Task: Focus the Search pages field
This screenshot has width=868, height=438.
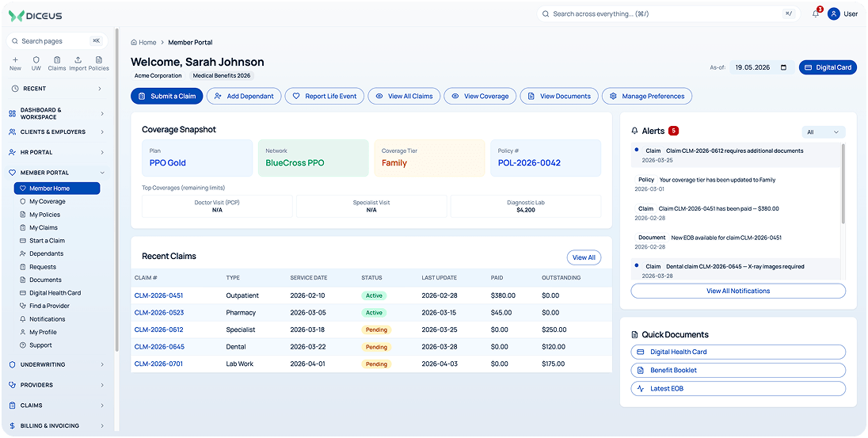Action: (x=57, y=41)
